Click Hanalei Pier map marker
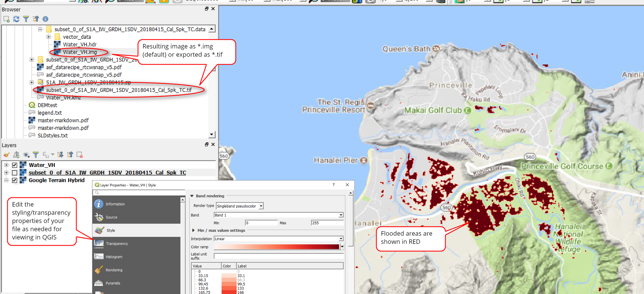 (363, 161)
